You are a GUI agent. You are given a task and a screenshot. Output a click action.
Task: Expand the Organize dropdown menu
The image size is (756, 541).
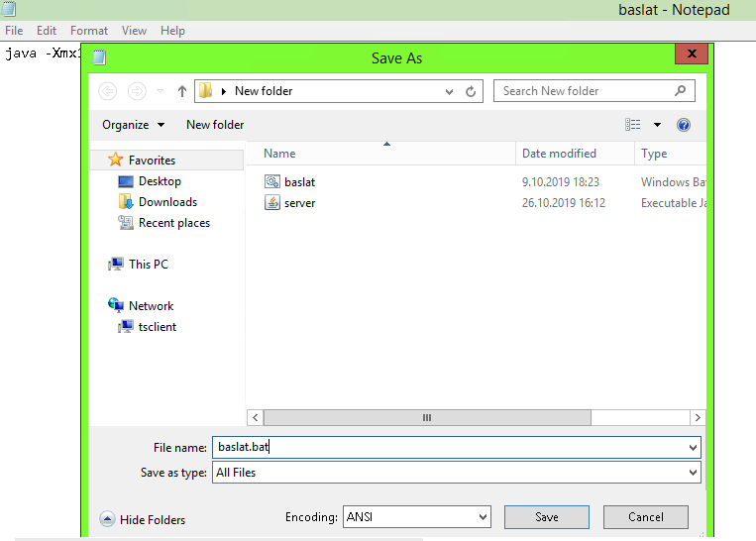[x=133, y=125]
